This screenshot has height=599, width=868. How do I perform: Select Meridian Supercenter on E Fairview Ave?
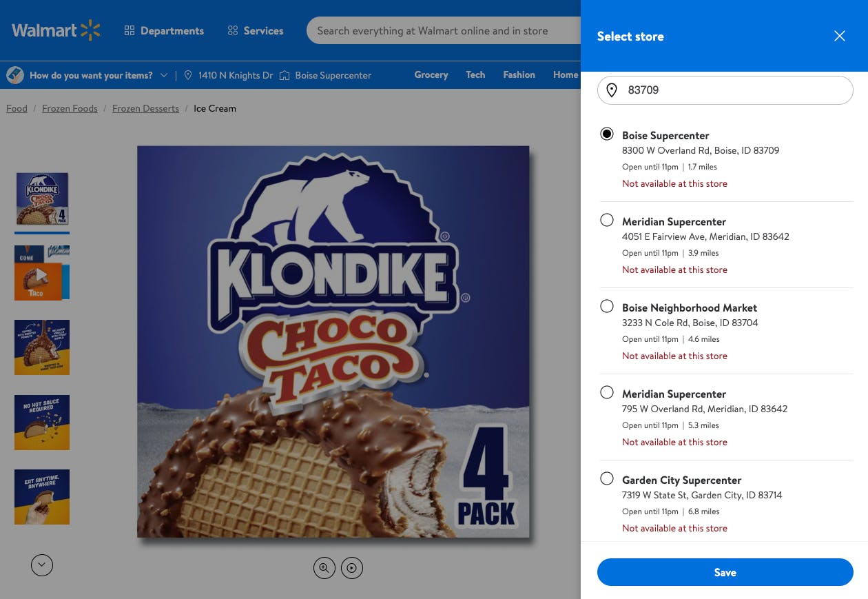coord(607,220)
